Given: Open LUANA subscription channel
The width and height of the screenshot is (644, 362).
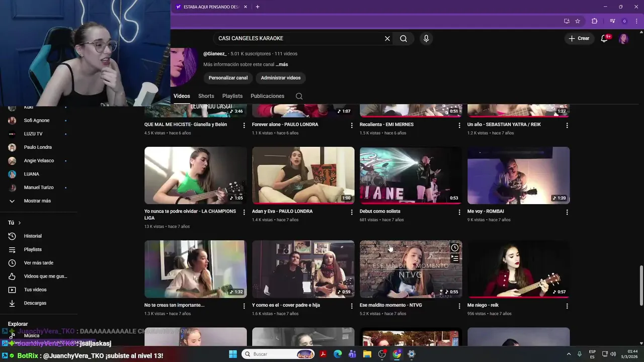Looking at the screenshot, I should (31, 174).
